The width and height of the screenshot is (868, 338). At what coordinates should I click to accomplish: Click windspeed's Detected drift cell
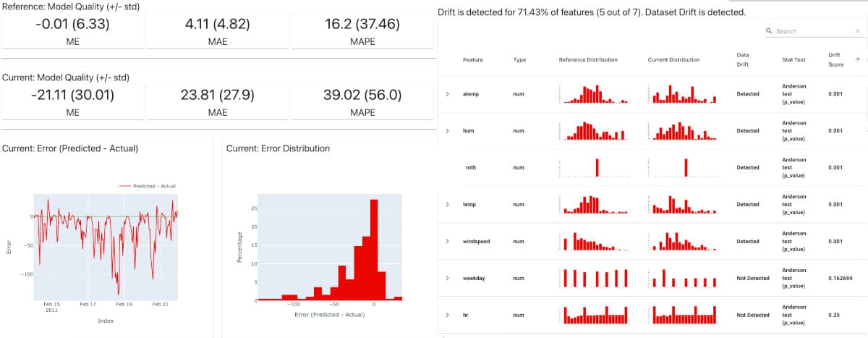click(x=748, y=241)
